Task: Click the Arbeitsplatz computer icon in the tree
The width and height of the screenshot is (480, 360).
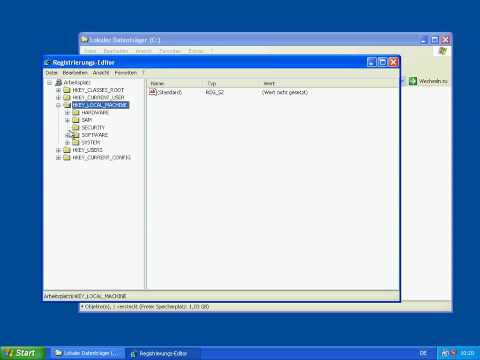Action: 59,82
